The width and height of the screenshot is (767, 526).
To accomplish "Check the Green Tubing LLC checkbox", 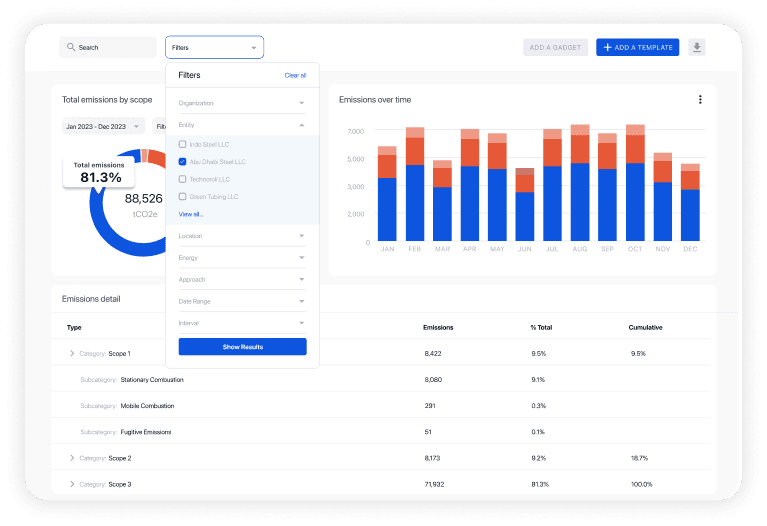I will coord(182,196).
